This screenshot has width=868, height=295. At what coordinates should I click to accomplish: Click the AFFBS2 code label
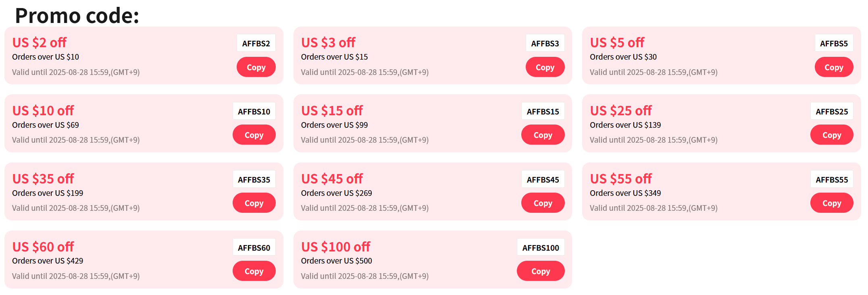click(x=256, y=44)
